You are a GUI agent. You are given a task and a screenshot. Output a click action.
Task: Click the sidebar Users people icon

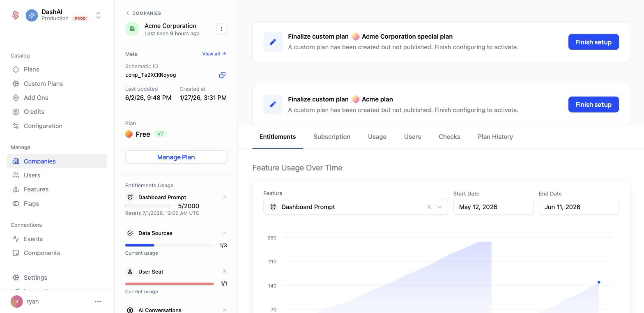[x=16, y=175]
